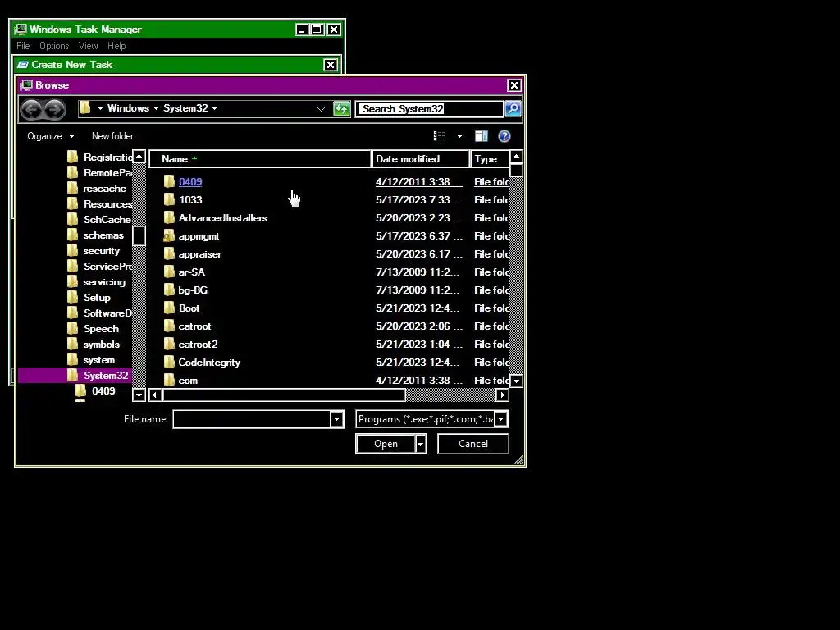Image resolution: width=840 pixels, height=630 pixels.
Task: Expand the Windows breadcrumb arrow
Action: click(156, 109)
